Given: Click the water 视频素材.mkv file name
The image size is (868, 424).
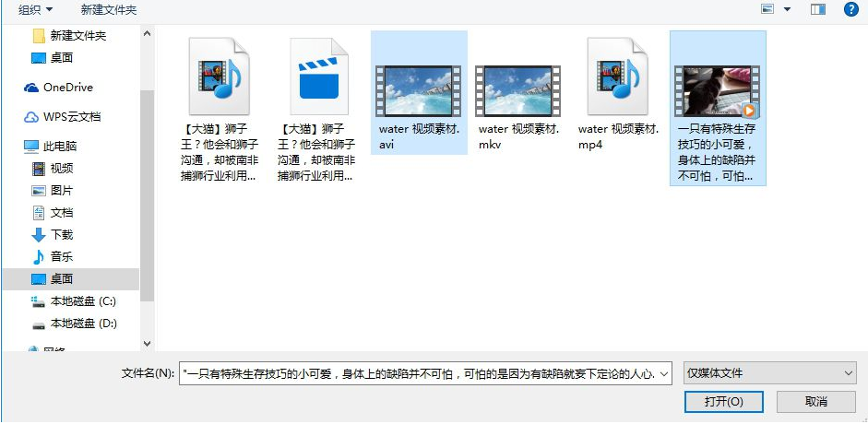Looking at the screenshot, I should [x=518, y=137].
